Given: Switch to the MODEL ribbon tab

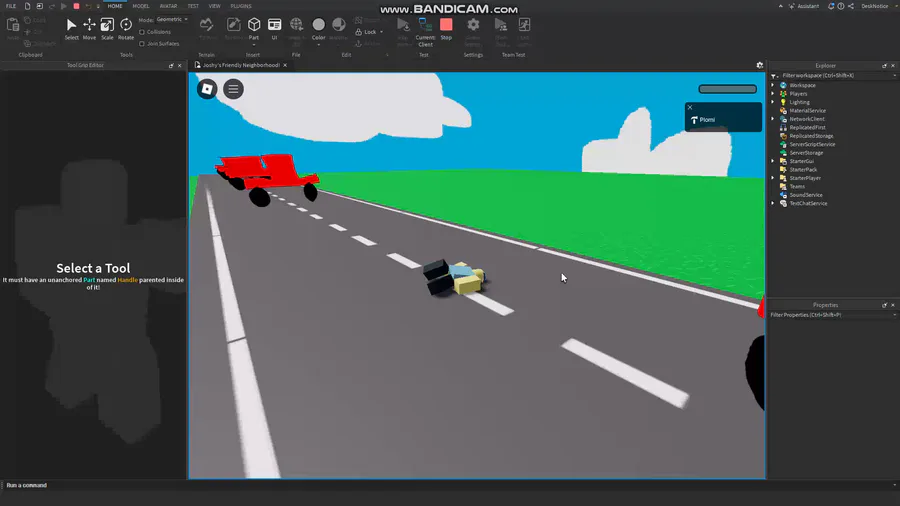Looking at the screenshot, I should pos(141,6).
